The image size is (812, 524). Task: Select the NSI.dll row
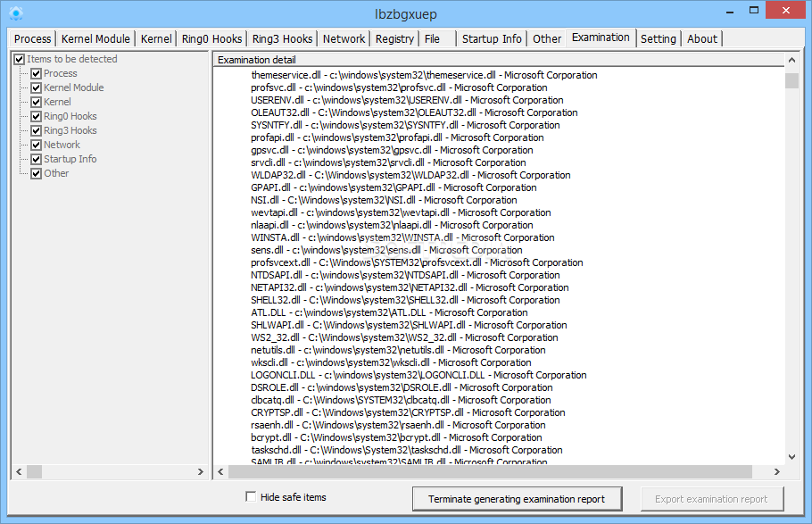pyautogui.click(x=384, y=200)
